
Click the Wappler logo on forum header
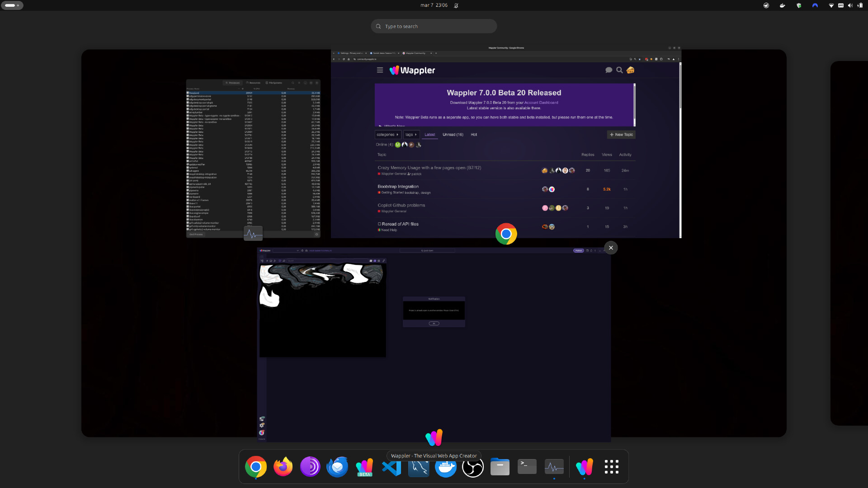(412, 70)
